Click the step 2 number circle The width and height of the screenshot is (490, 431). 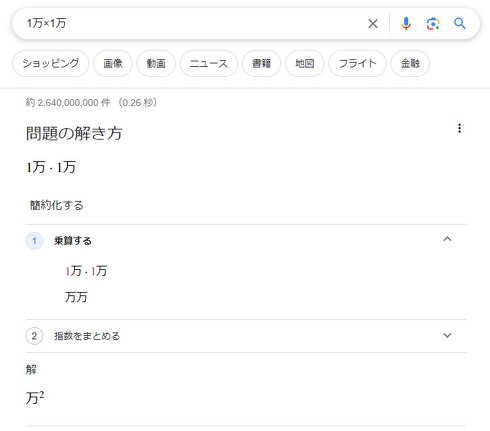click(x=34, y=336)
